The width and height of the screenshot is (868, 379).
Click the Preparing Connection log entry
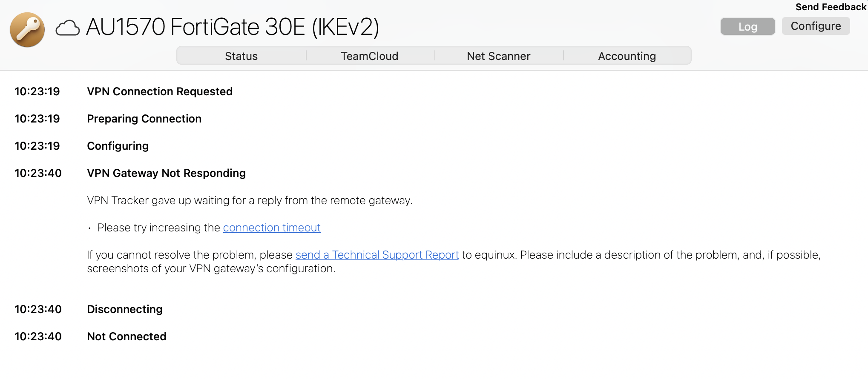[x=144, y=119]
